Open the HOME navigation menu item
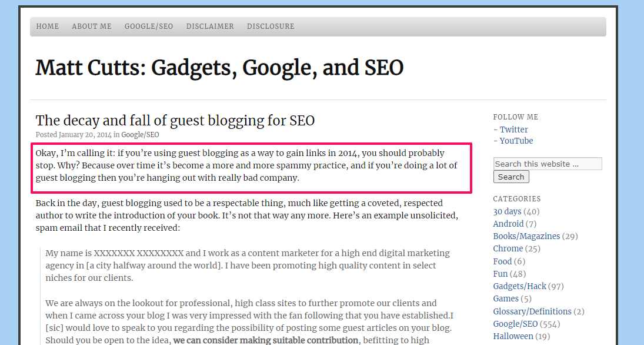The height and width of the screenshot is (345, 644). 48,26
